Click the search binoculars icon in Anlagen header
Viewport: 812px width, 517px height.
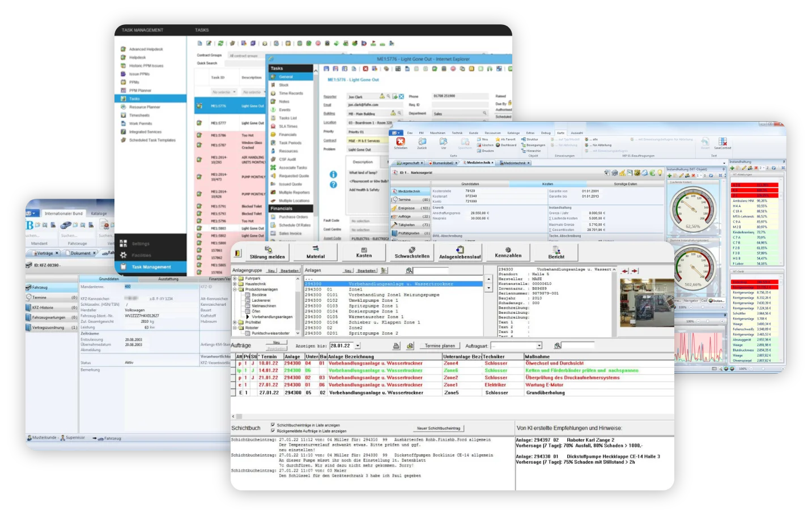[409, 271]
